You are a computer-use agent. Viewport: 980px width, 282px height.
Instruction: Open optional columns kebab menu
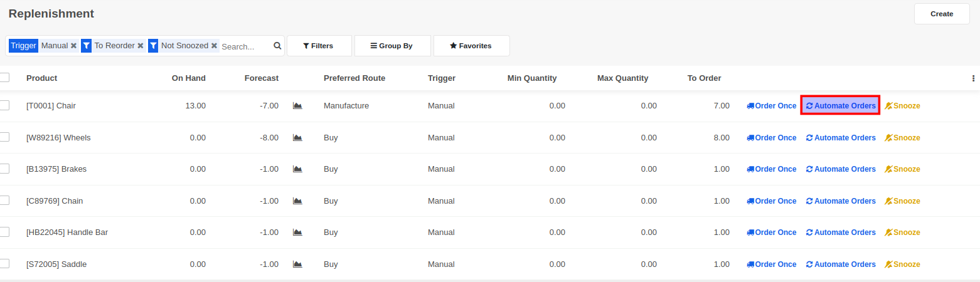point(973,78)
